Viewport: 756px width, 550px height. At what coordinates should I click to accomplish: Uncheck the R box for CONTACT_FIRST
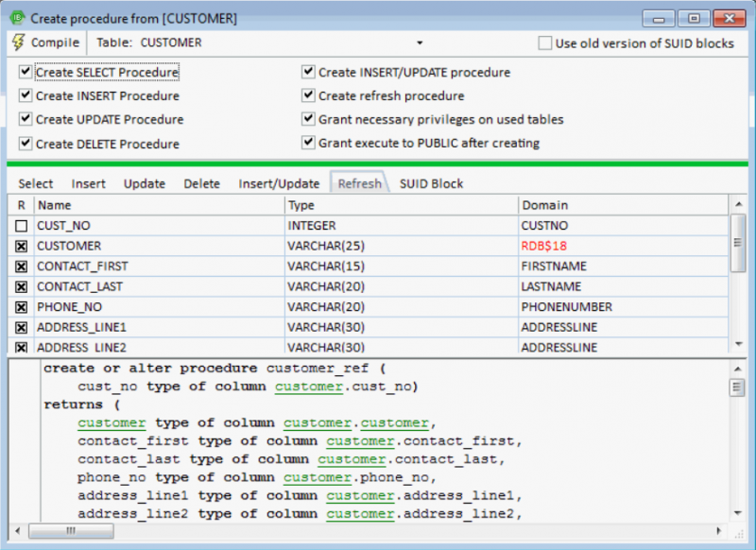click(x=21, y=266)
